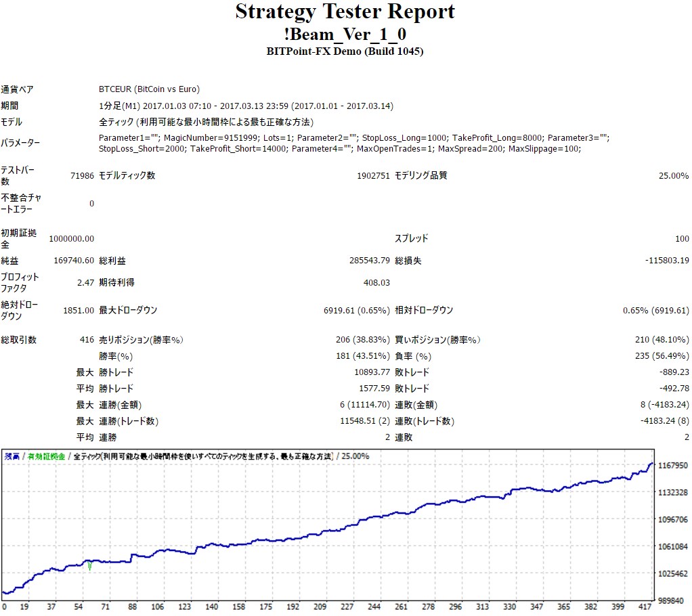The image size is (692, 616).
Task: Select consecutive losses value 8 (-4183.24)
Action: pos(665,405)
